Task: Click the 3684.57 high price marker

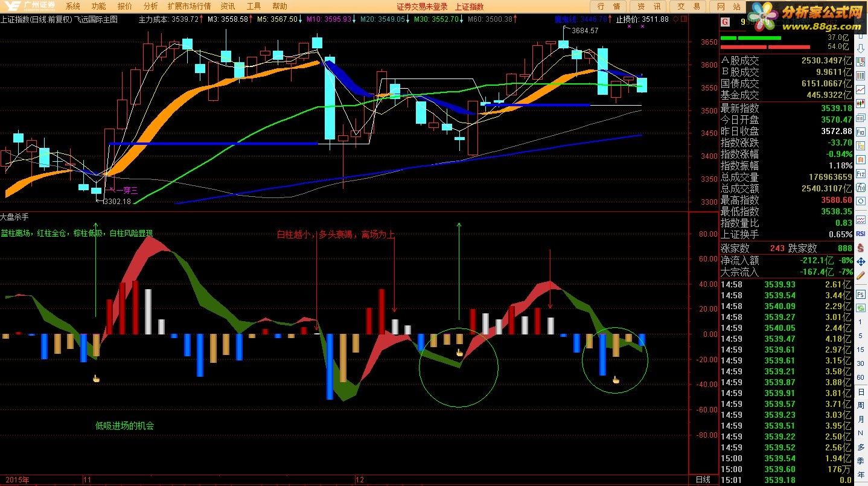Action: pyautogui.click(x=585, y=30)
